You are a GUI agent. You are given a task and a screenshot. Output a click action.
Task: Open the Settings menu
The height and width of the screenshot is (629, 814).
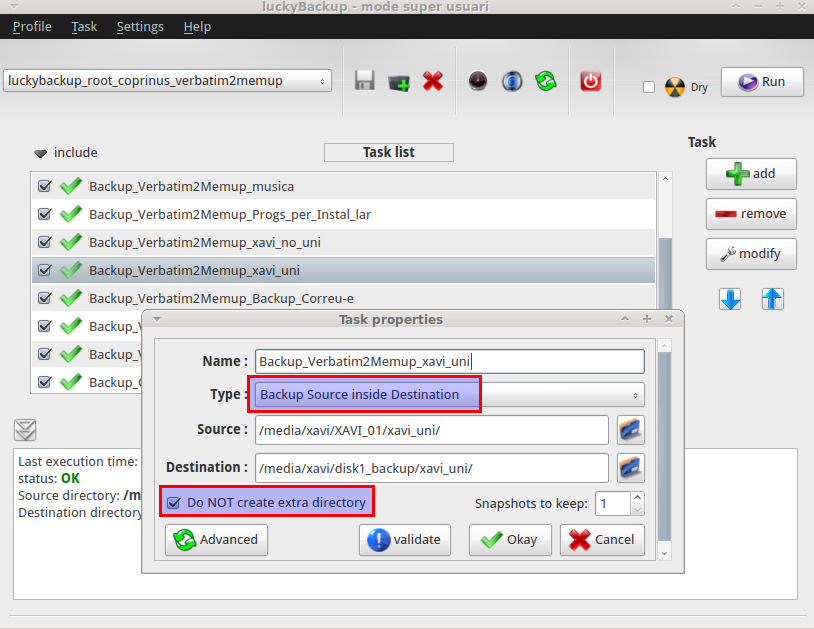point(140,26)
